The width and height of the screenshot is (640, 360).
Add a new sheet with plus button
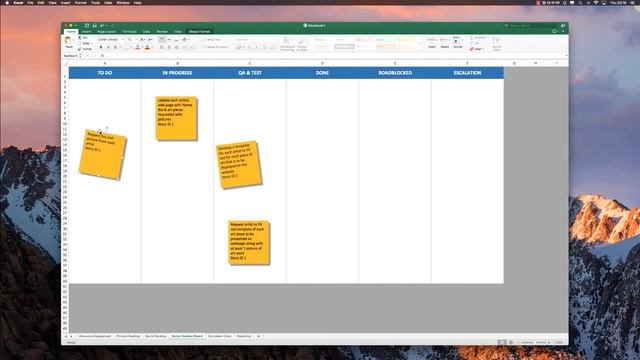tap(258, 336)
